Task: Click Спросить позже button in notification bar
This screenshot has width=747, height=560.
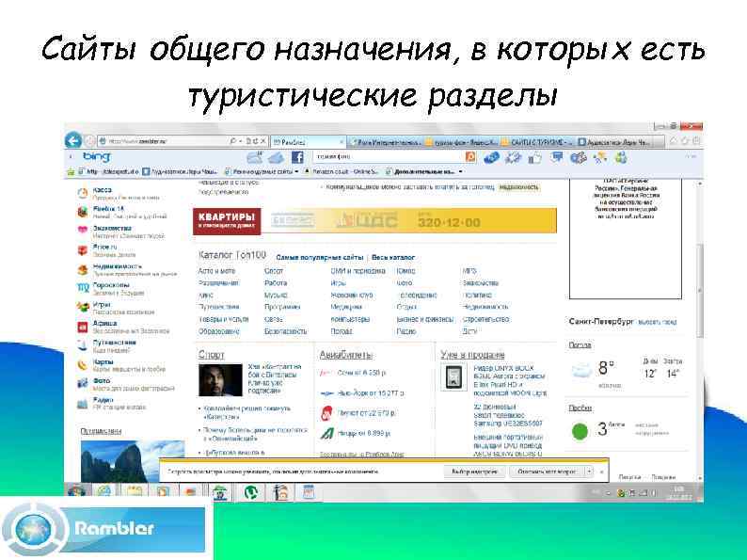Action: (x=547, y=472)
